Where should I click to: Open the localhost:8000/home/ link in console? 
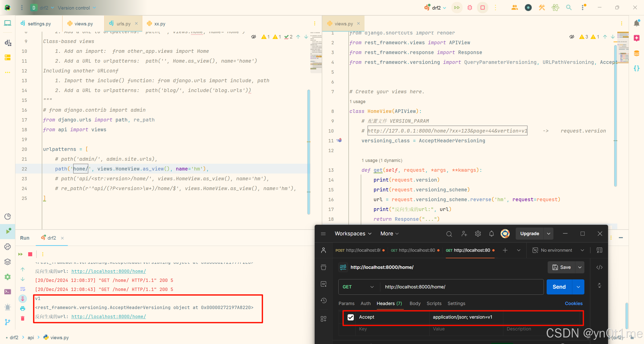(x=108, y=317)
